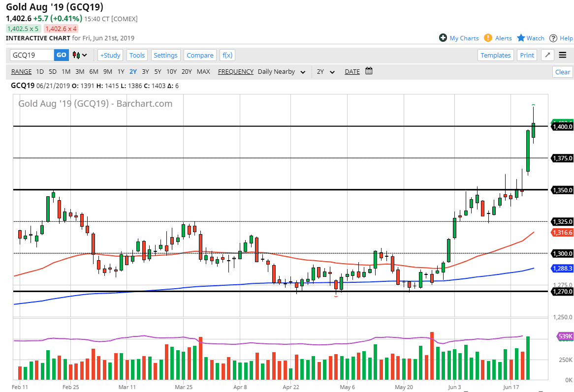The width and height of the screenshot is (574, 392).
Task: Open the +Study menu
Action: (x=110, y=55)
